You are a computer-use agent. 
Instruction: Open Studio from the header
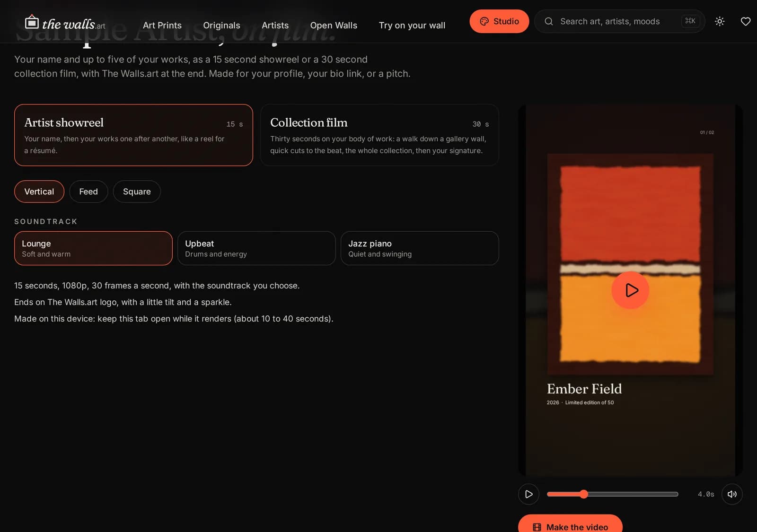pyautogui.click(x=499, y=21)
